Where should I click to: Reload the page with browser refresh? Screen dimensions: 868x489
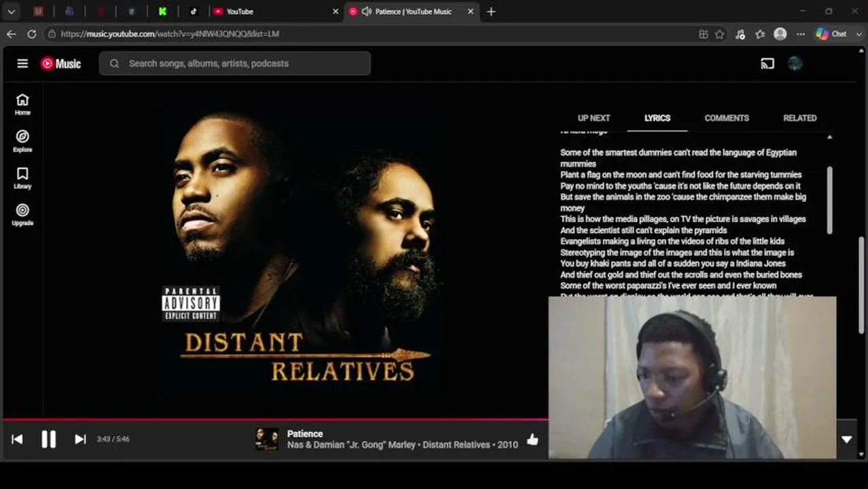(x=32, y=34)
